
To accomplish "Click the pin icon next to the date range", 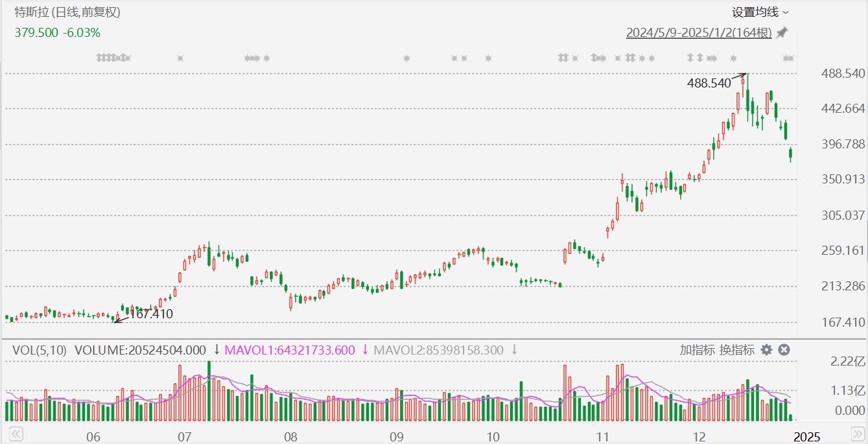I will pyautogui.click(x=782, y=32).
